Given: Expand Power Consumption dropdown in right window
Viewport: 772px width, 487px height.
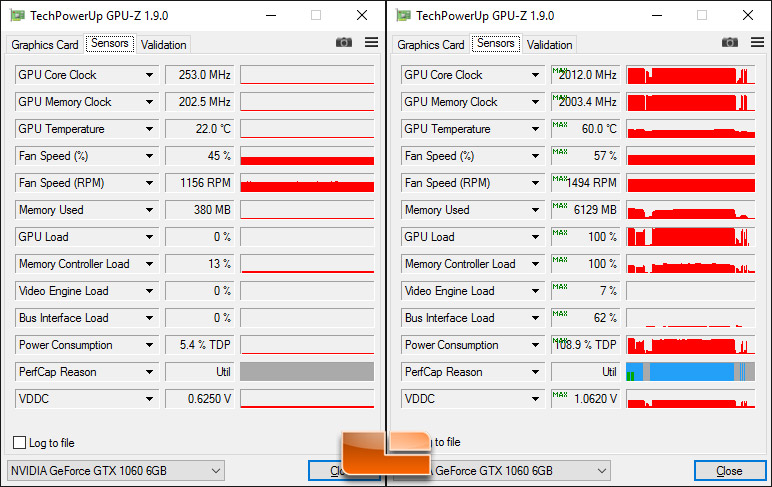Looking at the screenshot, I should pos(535,345).
